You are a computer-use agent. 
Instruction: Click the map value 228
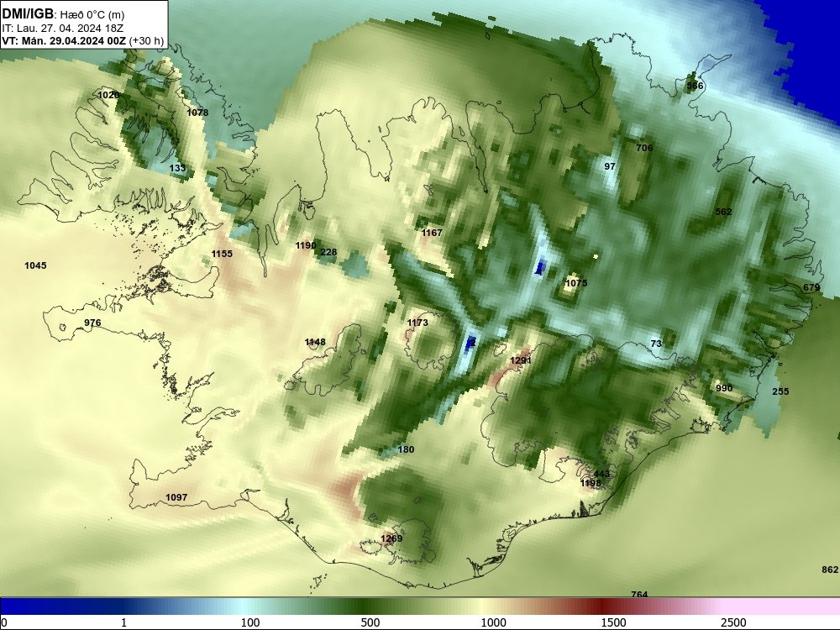328,252
